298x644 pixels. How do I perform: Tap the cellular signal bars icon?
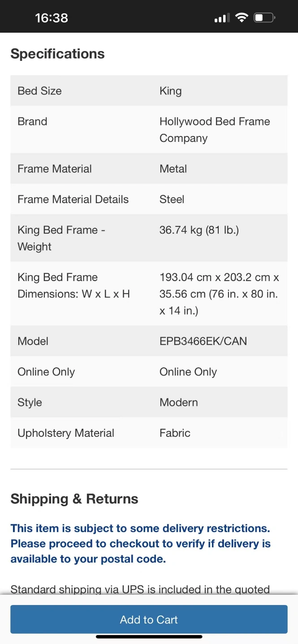click(222, 18)
